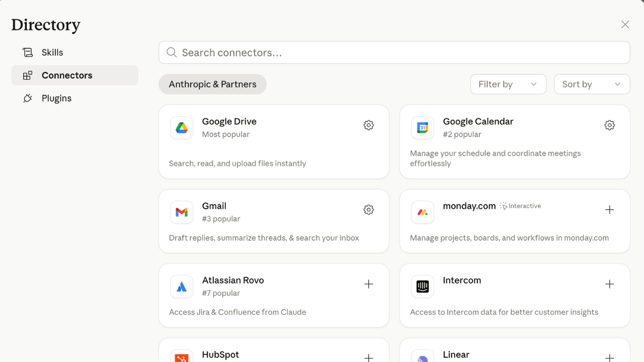Click the '#2 popular' label
Viewport: 644px width, 362px height.
pos(462,134)
